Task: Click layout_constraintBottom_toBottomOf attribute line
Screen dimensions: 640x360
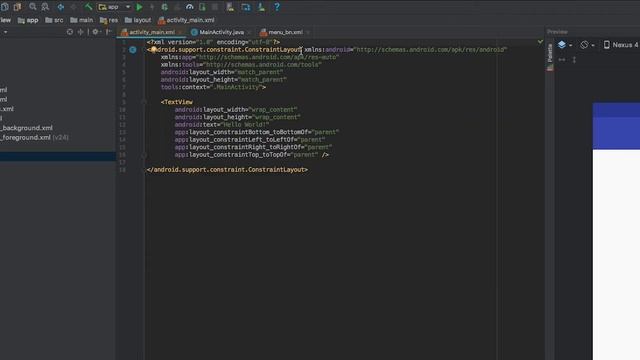Action: coord(257,132)
